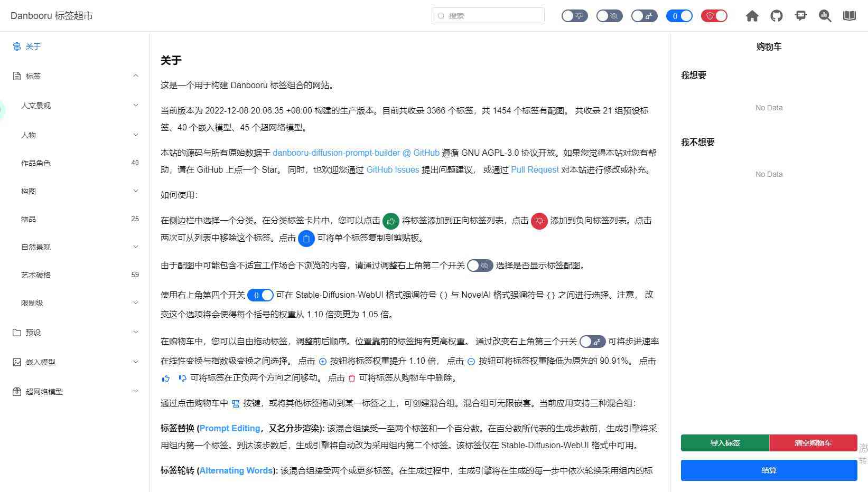Toggle the eye switch inside the instructions text
Viewport: 868px width, 492px height.
[480, 266]
